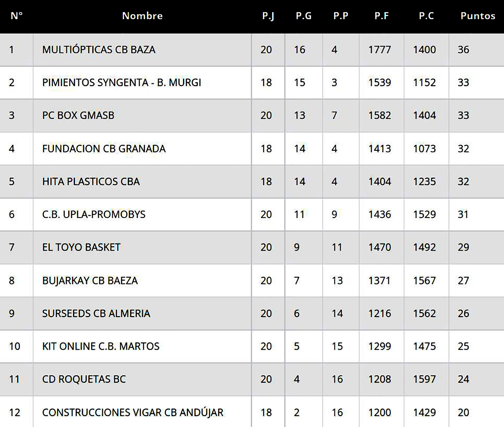Click the P.C column header

tap(426, 16)
